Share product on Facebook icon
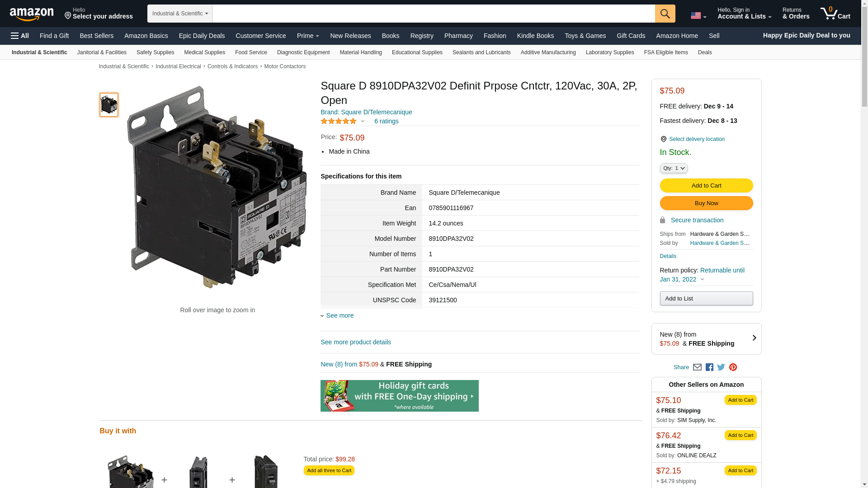Image resolution: width=868 pixels, height=488 pixels. point(709,367)
